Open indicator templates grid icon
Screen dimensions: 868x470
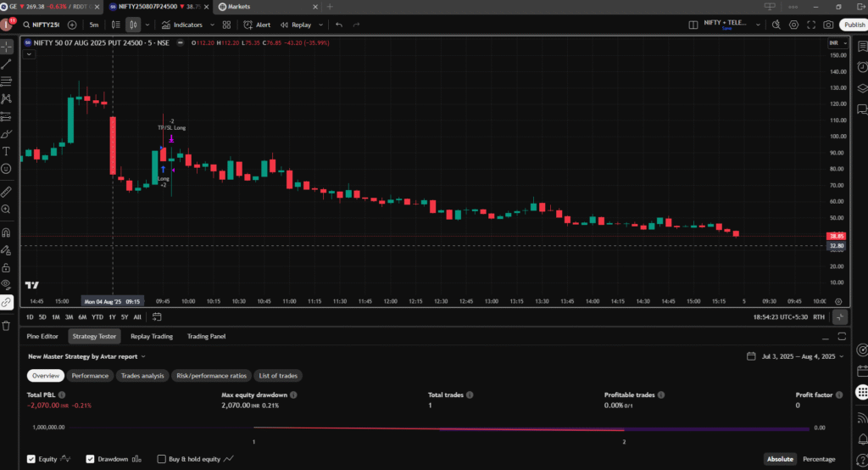pyautogui.click(x=226, y=25)
